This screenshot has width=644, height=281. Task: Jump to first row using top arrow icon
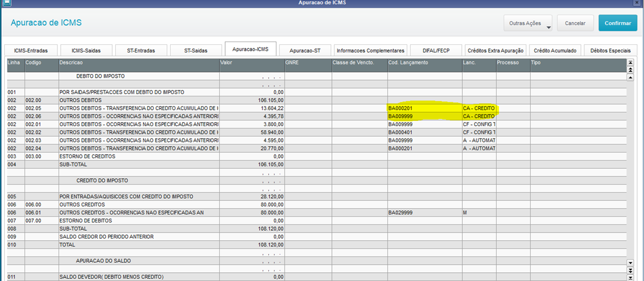(x=631, y=63)
